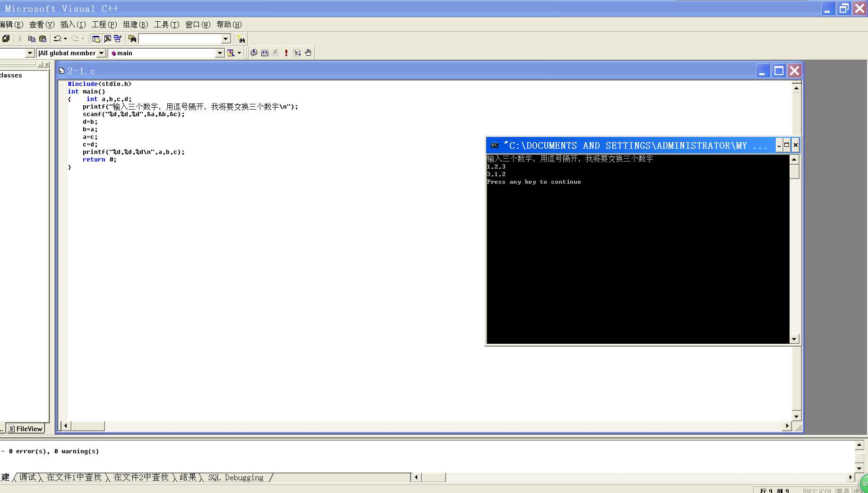Switch to the SQL Debugging output tab
The width and height of the screenshot is (868, 493).
coord(236,477)
